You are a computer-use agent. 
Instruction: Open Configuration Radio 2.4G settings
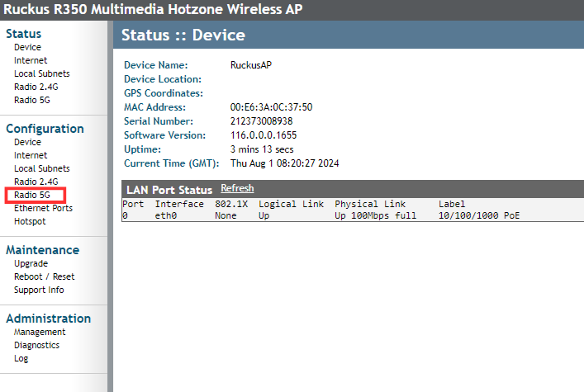[x=36, y=182]
